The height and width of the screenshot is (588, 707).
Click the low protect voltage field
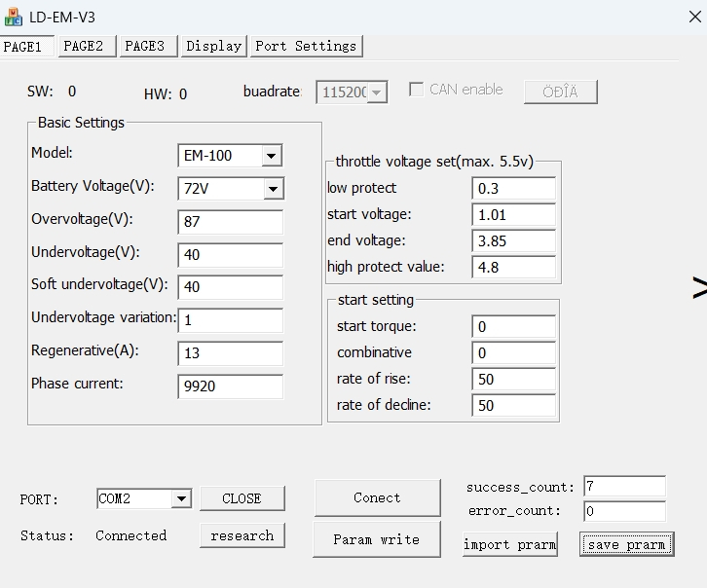pos(513,188)
